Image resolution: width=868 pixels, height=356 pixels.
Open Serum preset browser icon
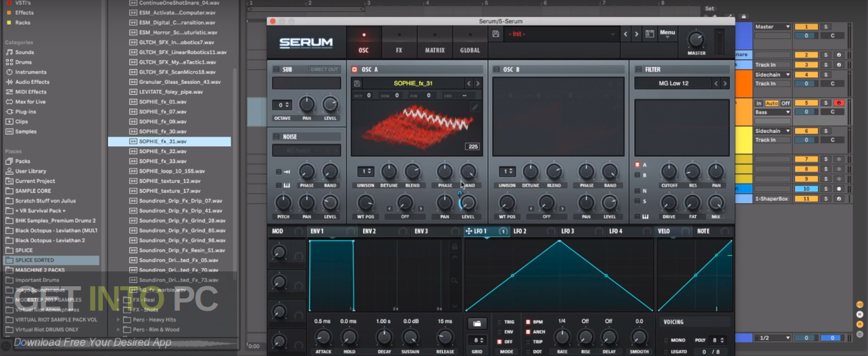click(650, 34)
